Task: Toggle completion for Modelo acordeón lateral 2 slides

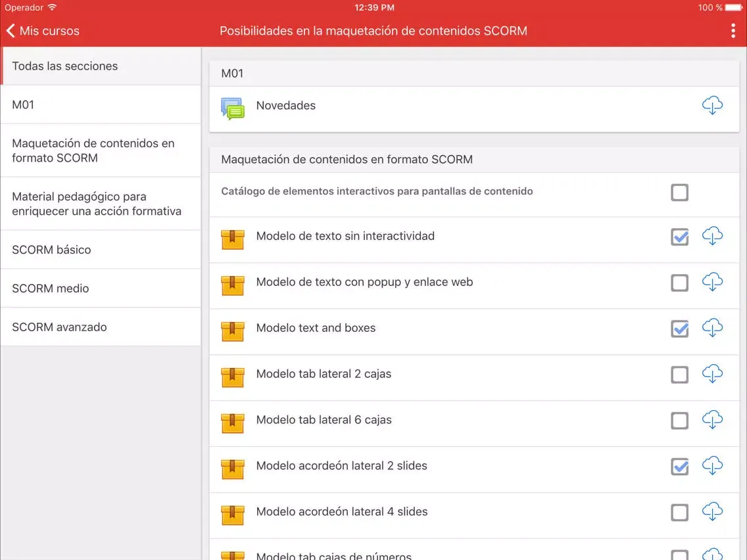Action: 679,467
